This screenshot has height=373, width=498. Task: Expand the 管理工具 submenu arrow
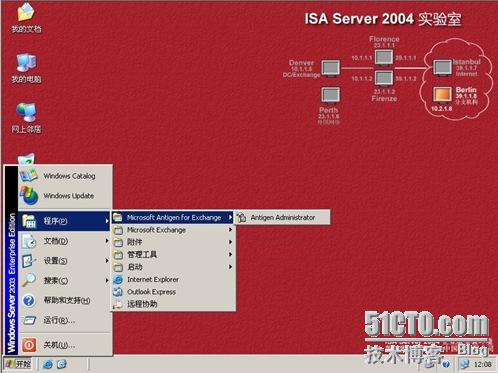[230, 254]
